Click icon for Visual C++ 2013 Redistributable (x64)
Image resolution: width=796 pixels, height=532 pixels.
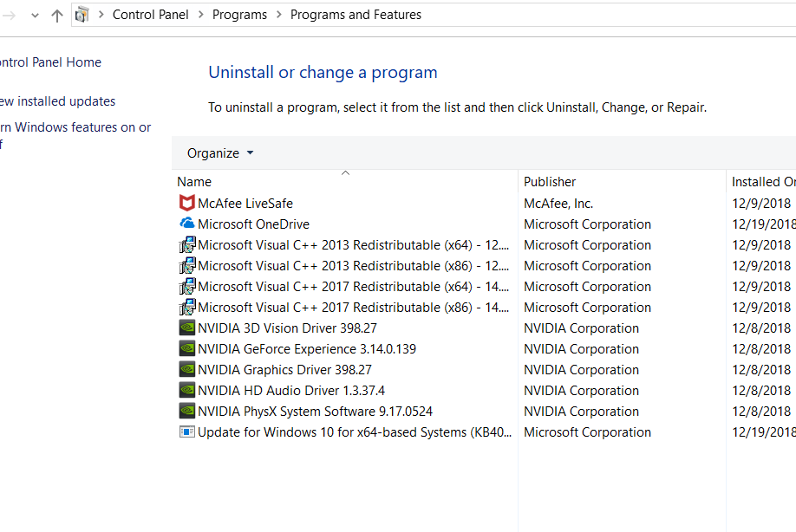(x=186, y=245)
